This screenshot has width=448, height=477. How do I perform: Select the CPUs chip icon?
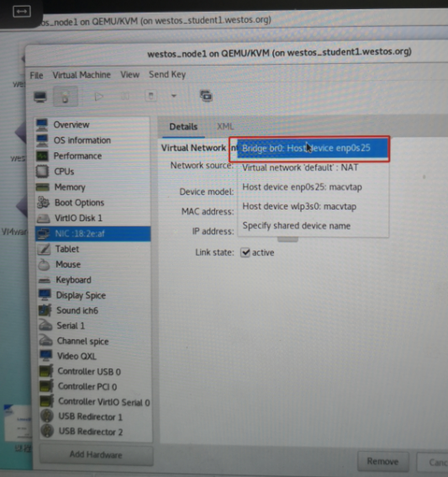[42, 172]
